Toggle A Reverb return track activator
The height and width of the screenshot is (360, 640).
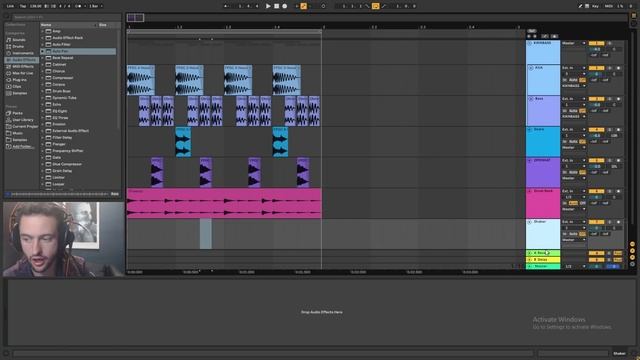tap(596, 253)
